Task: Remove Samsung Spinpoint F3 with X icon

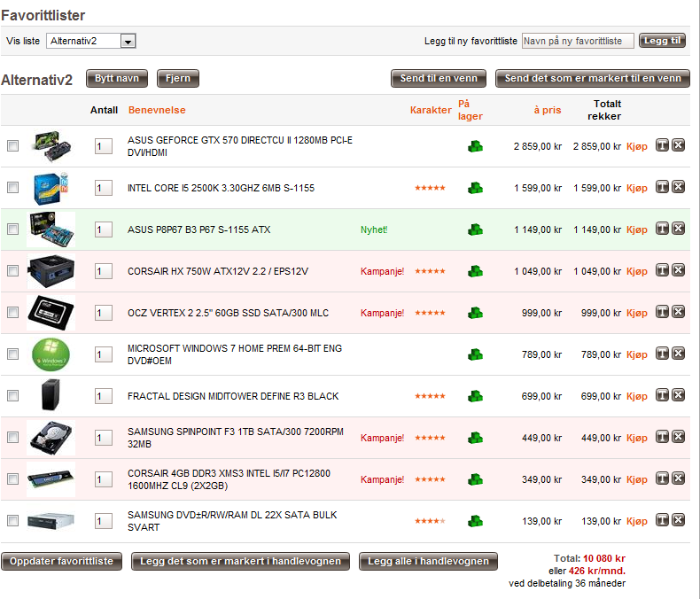Action: 678,437
